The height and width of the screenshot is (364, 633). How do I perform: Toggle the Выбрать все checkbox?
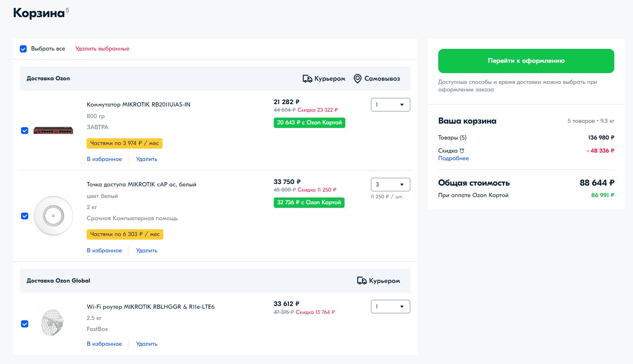(x=23, y=49)
